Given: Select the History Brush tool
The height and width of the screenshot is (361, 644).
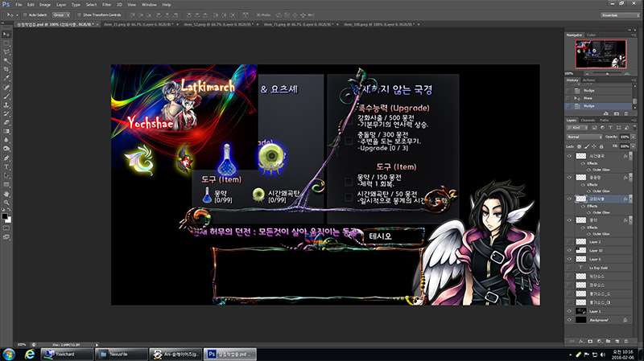Looking at the screenshot, I should point(6,113).
